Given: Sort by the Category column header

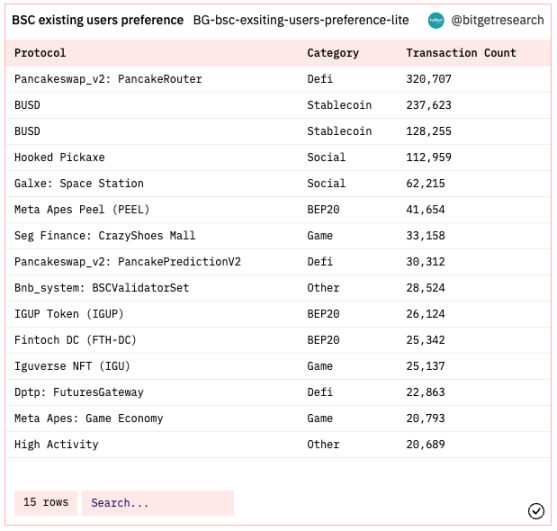Looking at the screenshot, I should click(x=333, y=53).
